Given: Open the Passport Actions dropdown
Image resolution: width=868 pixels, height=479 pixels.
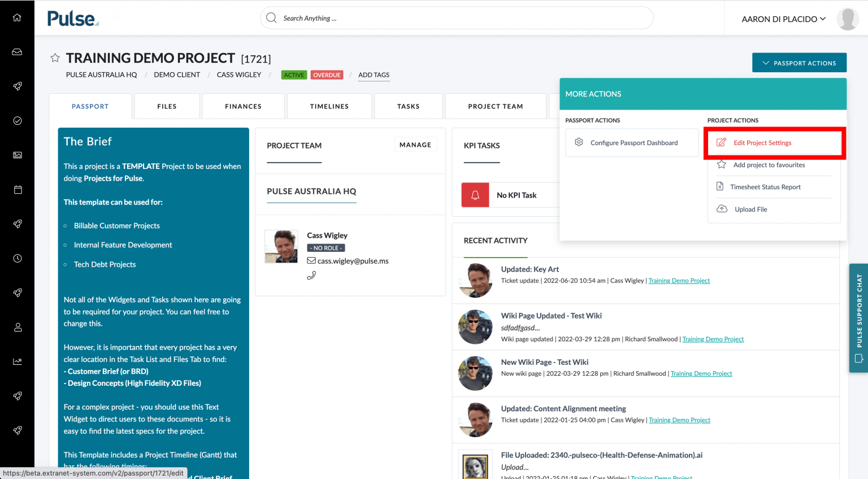Looking at the screenshot, I should click(x=799, y=63).
